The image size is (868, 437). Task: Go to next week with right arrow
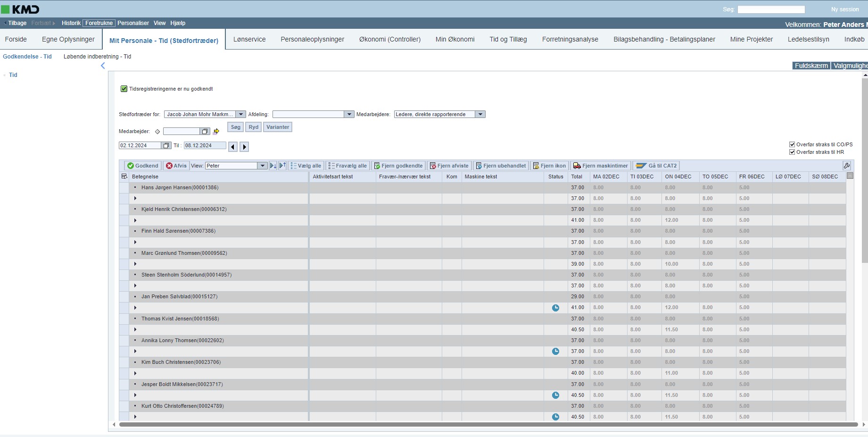click(x=244, y=147)
